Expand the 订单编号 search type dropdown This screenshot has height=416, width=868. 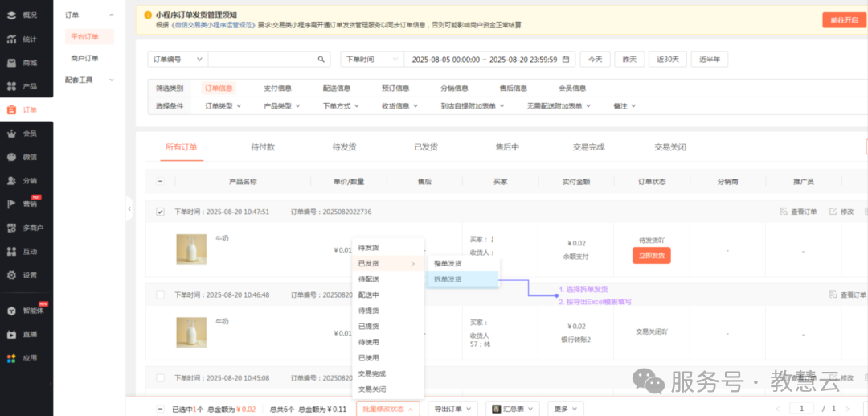click(x=178, y=60)
